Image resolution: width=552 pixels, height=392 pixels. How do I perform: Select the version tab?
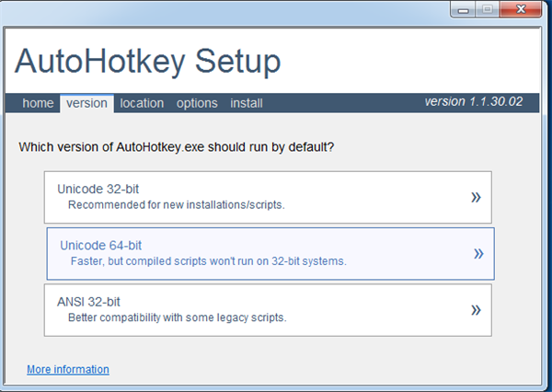point(86,103)
